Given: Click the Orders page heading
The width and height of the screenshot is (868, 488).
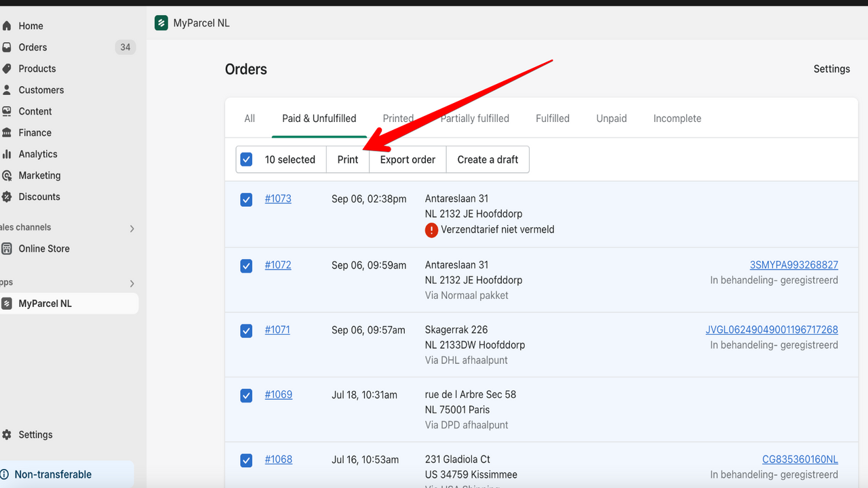Looking at the screenshot, I should [246, 69].
